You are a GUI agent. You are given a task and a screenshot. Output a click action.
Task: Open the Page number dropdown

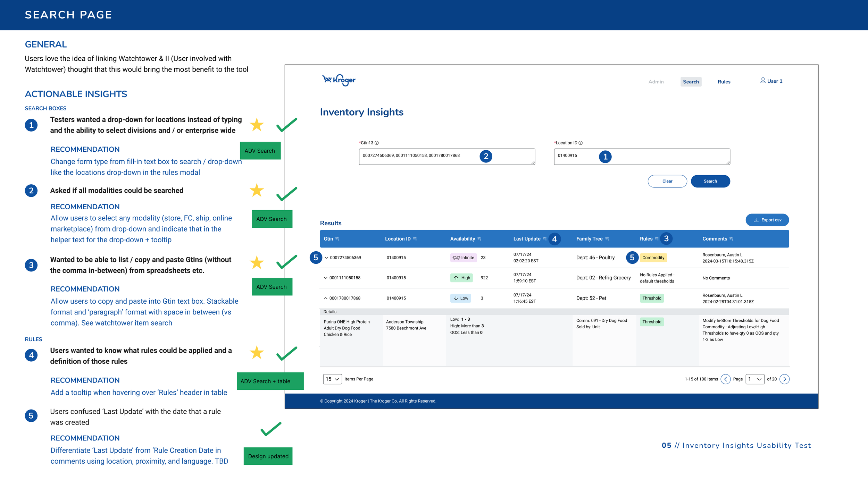click(755, 379)
